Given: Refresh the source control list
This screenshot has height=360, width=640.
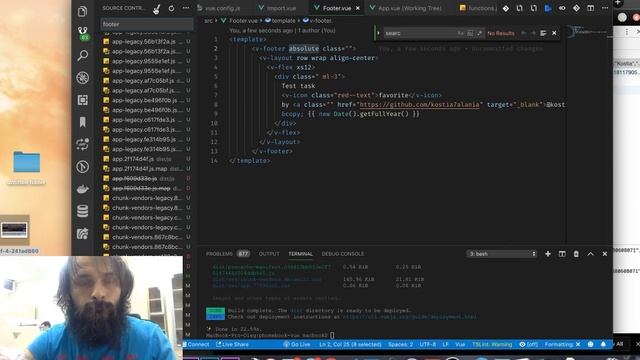Looking at the screenshot, I should tap(171, 8).
